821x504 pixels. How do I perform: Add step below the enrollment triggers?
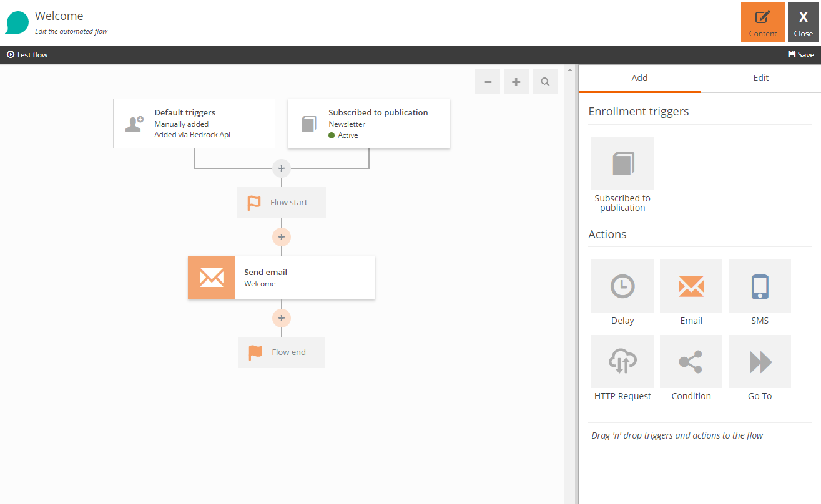click(x=282, y=168)
